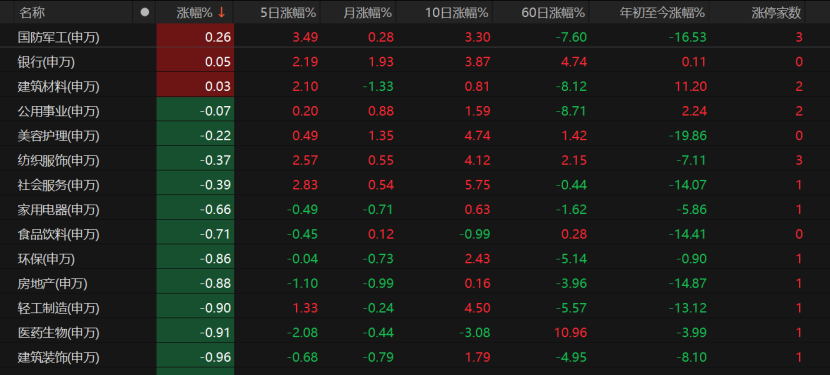
Task: Click the orange sort arrow beside 涨幅%
Action: click(x=221, y=13)
